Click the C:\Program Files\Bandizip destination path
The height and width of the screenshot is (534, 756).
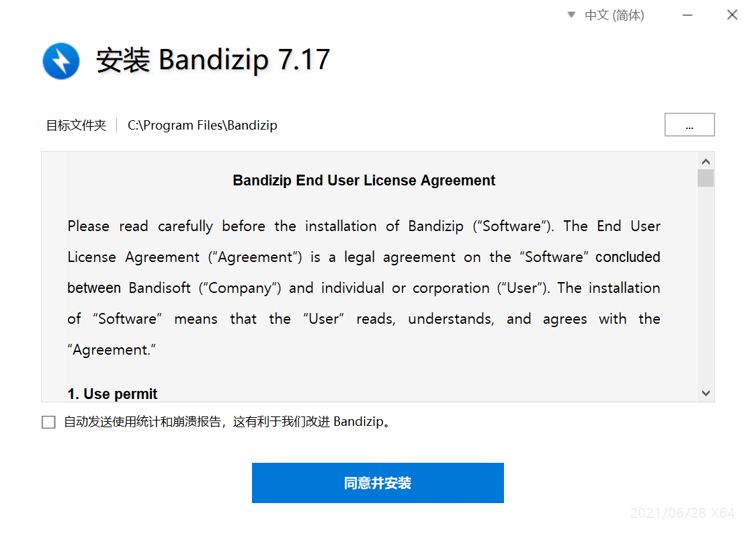[x=202, y=126]
